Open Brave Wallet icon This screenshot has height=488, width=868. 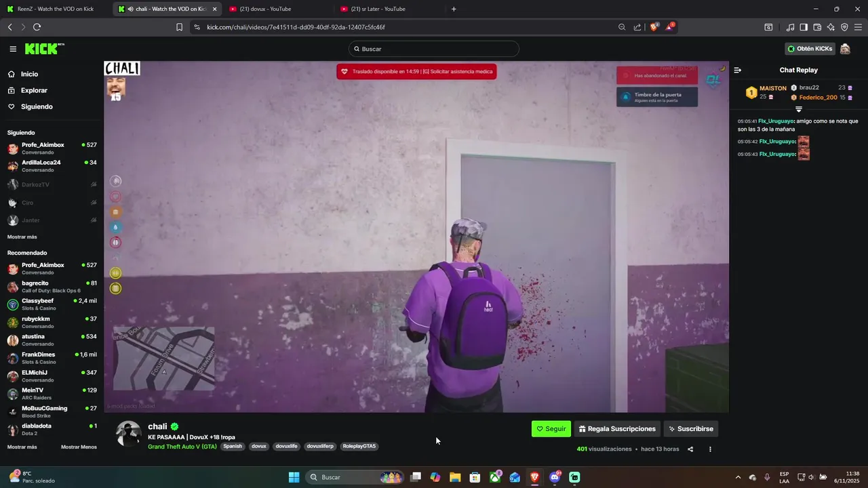pos(817,27)
